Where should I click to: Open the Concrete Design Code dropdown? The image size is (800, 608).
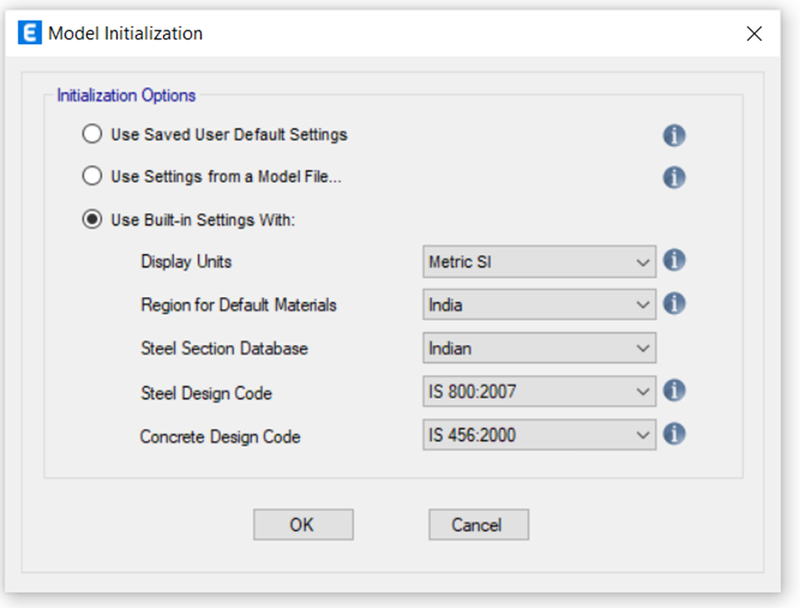[539, 435]
